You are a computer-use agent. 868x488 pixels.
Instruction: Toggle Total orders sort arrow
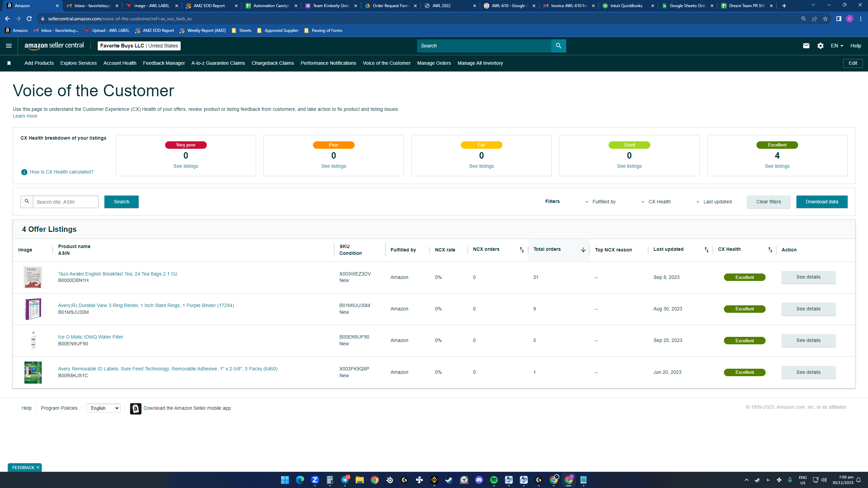[583, 250]
